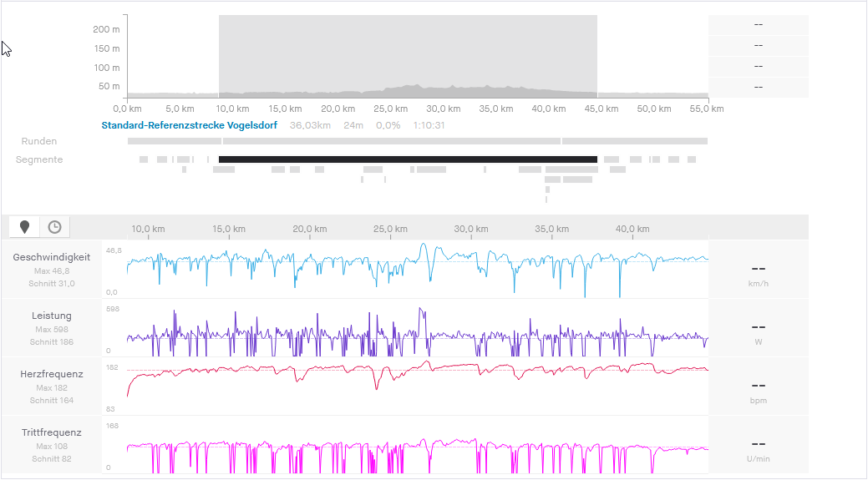
Task: Select the long middle lap bar in Runden
Action: pyautogui.click(x=392, y=141)
